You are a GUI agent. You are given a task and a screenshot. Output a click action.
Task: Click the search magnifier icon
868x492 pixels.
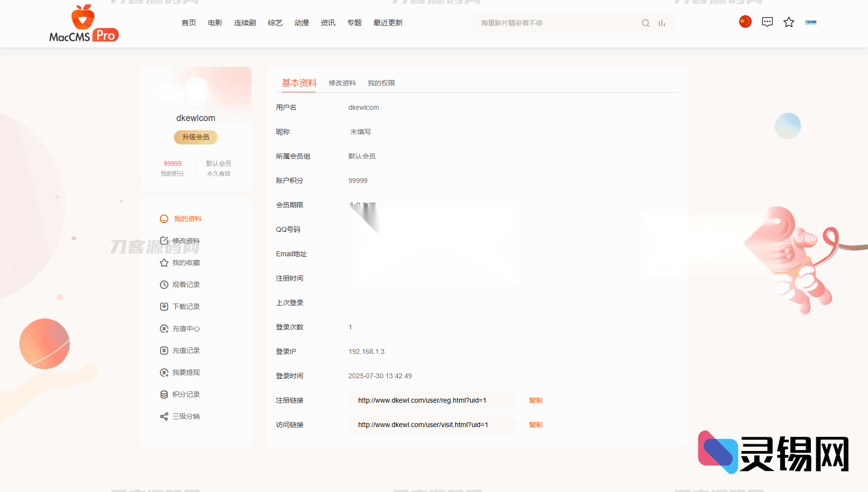point(645,22)
